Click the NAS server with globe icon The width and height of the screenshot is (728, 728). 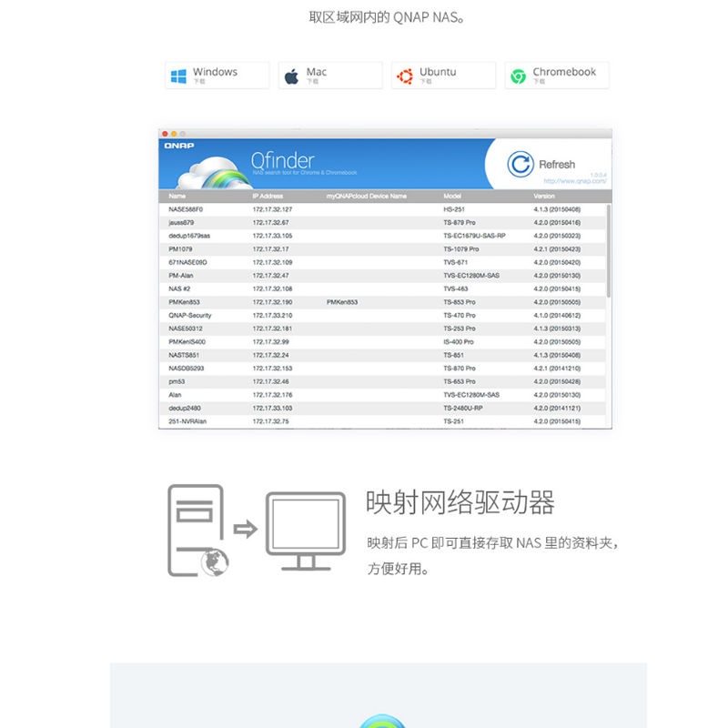197,530
